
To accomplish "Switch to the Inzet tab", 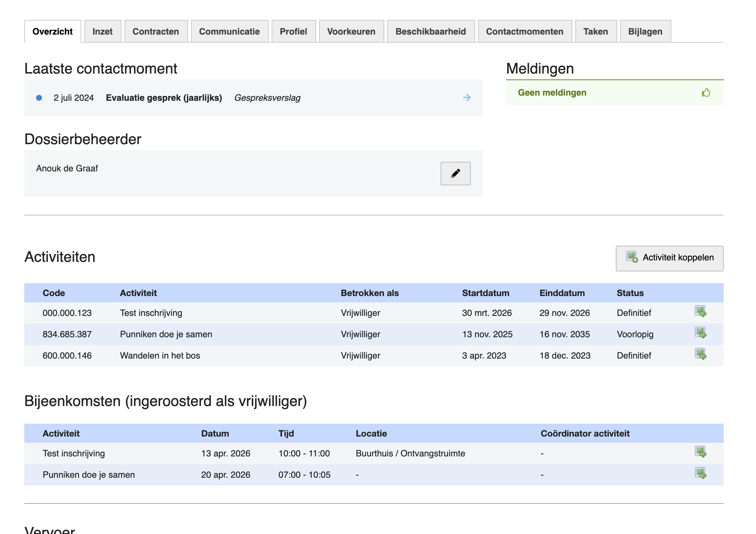I will point(102,32).
